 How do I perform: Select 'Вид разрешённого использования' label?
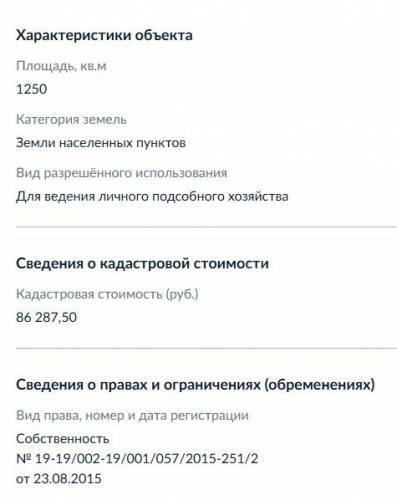(x=122, y=173)
